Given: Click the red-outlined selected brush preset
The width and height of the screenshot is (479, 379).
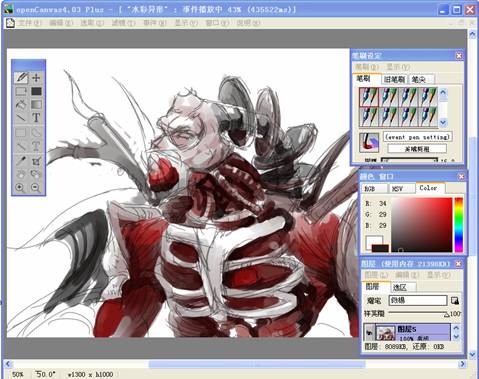Looking at the screenshot, I should [x=369, y=97].
